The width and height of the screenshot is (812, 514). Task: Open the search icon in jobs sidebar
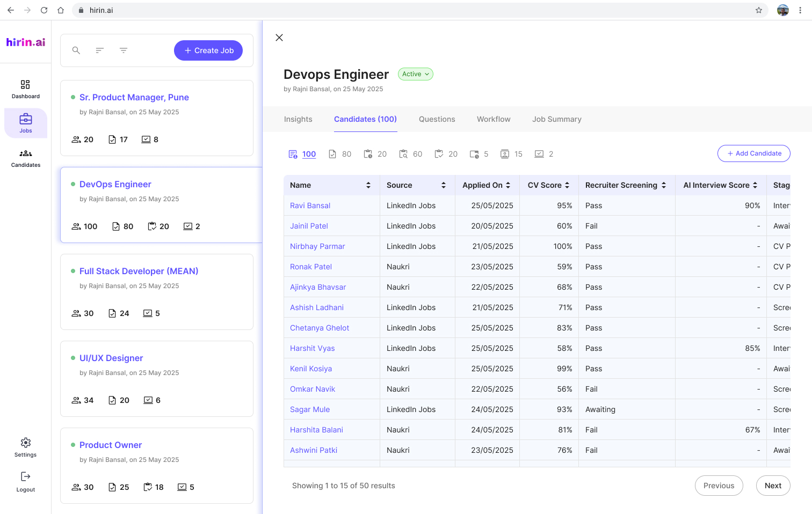[76, 50]
